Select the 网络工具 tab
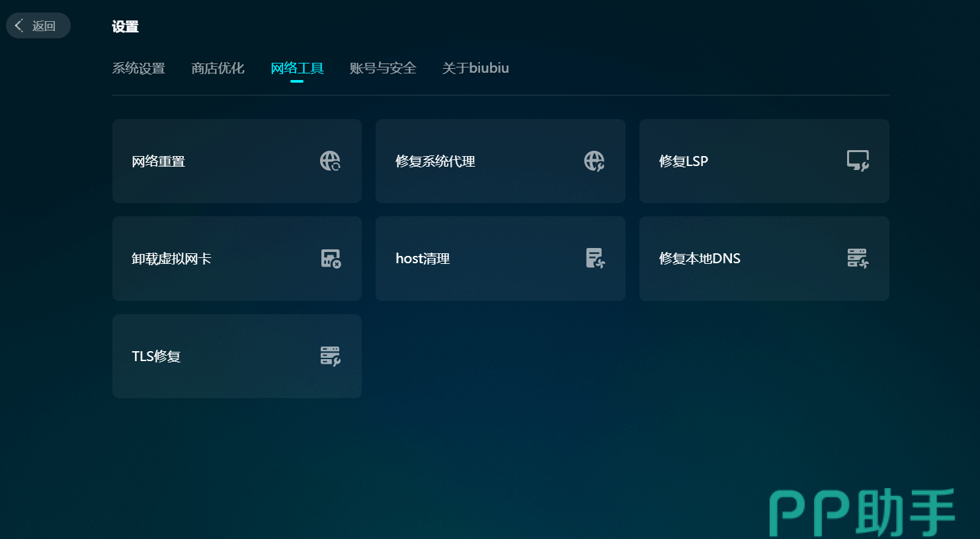 point(297,68)
